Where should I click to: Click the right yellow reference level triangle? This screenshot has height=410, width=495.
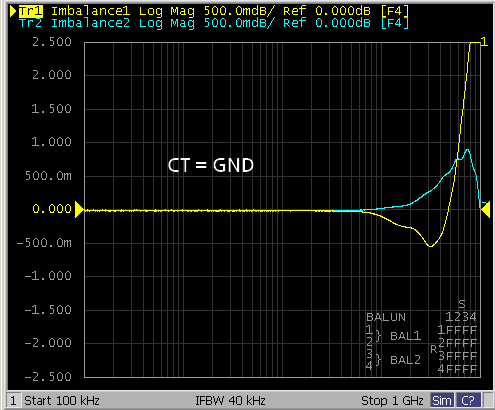coord(486,210)
